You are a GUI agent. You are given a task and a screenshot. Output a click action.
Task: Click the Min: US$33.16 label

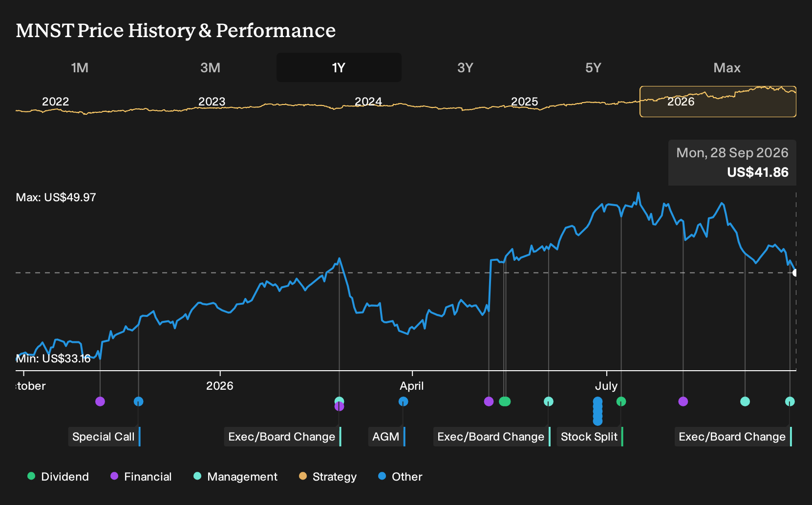point(53,358)
